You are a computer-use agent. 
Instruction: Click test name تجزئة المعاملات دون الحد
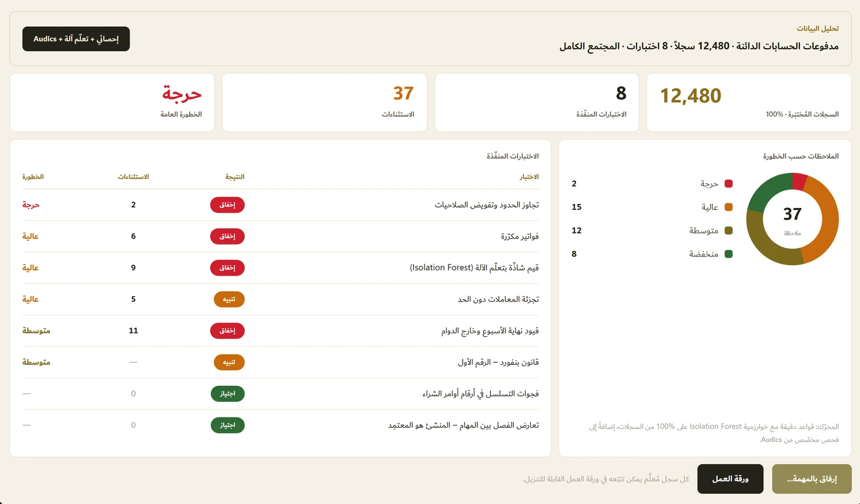[x=498, y=299]
